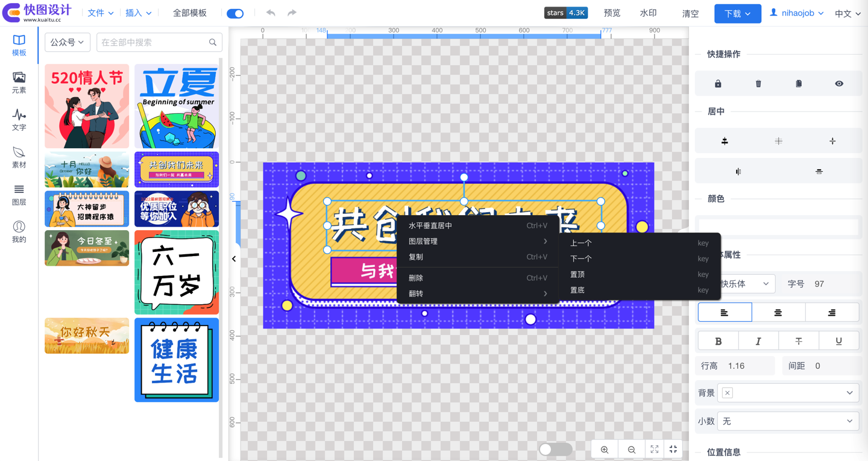The width and height of the screenshot is (868, 461).
Task: Open the 元素 (Elements) panel in sidebar
Action: pyautogui.click(x=19, y=83)
